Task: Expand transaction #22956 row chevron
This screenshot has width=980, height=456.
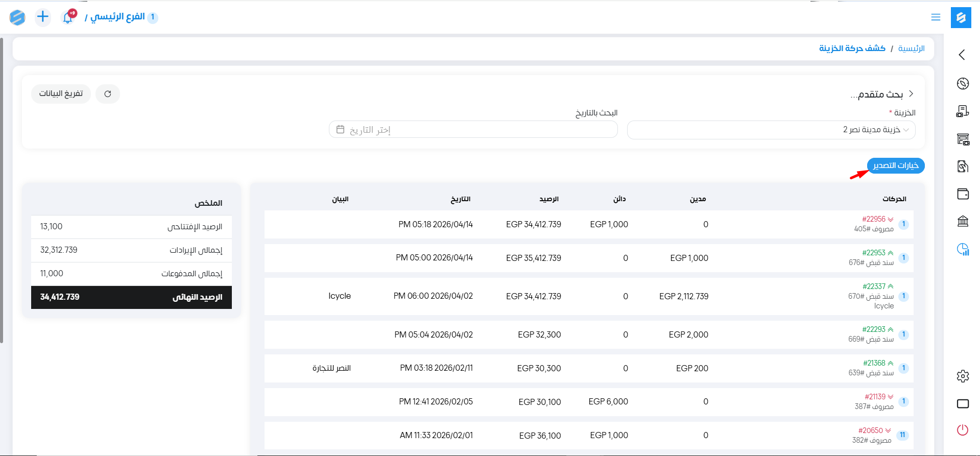Action: (891, 220)
